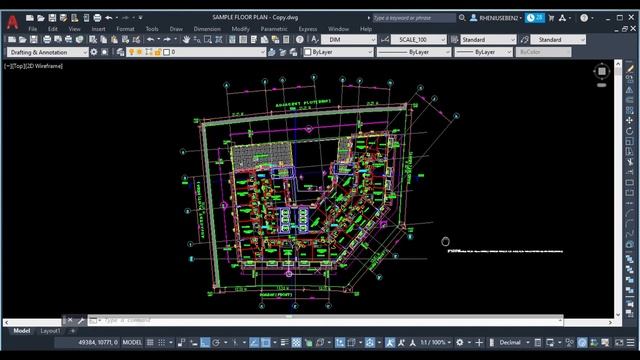The height and width of the screenshot is (360, 640).
Task: Click Open folder icon in the Standard toolbar
Action: 22,40
